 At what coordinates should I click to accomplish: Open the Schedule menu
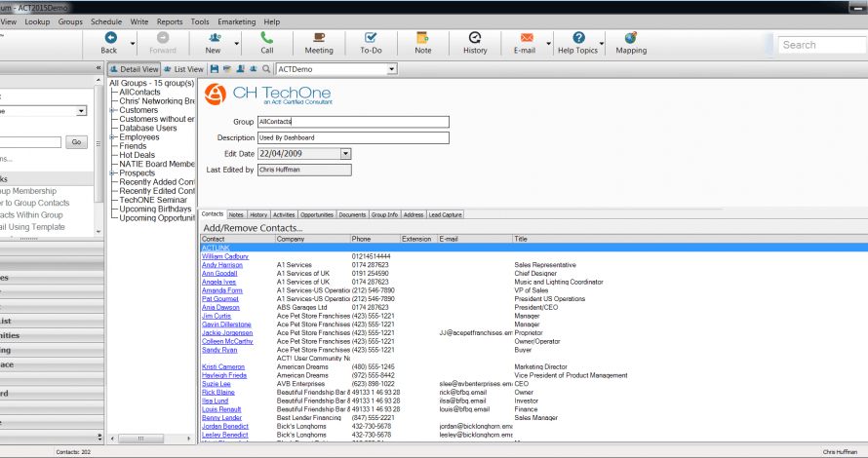(x=106, y=21)
